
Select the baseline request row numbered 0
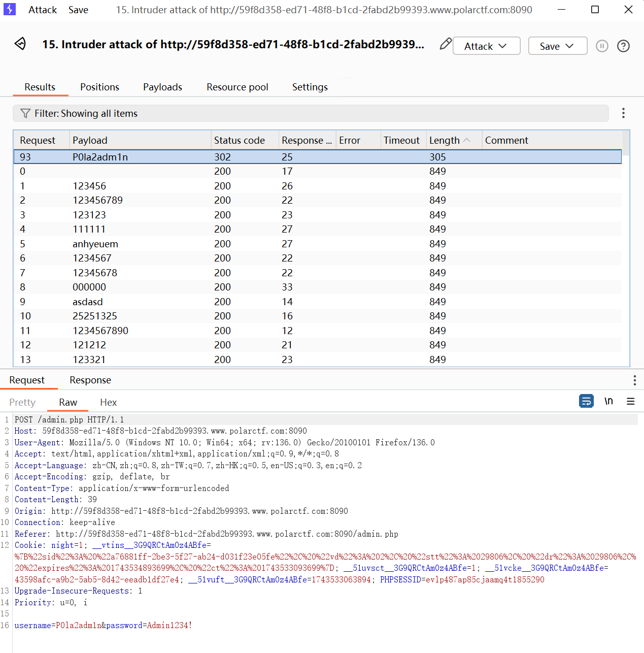[x=318, y=171]
